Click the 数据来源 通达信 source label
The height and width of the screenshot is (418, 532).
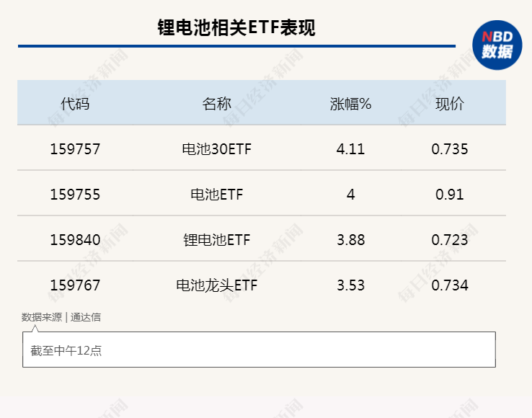61,317
